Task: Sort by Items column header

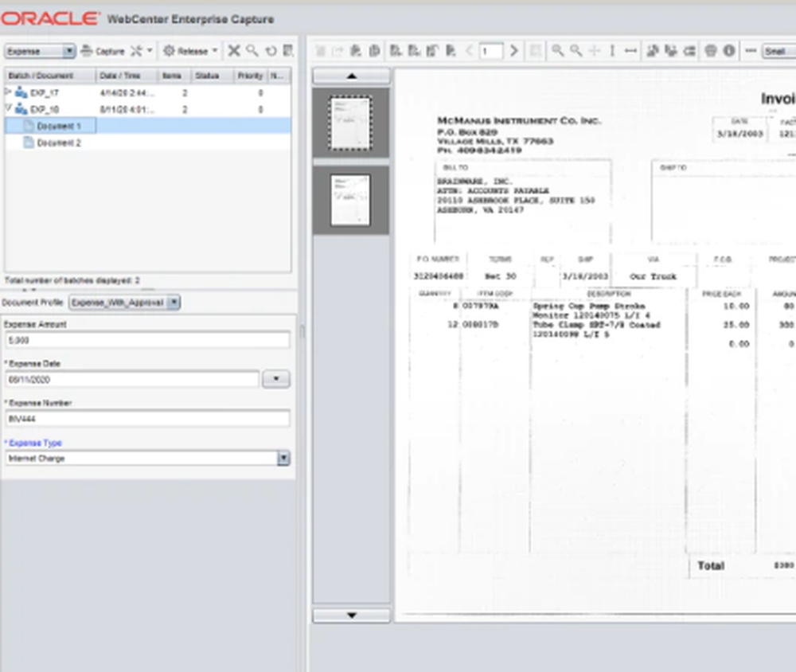Action: point(174,76)
